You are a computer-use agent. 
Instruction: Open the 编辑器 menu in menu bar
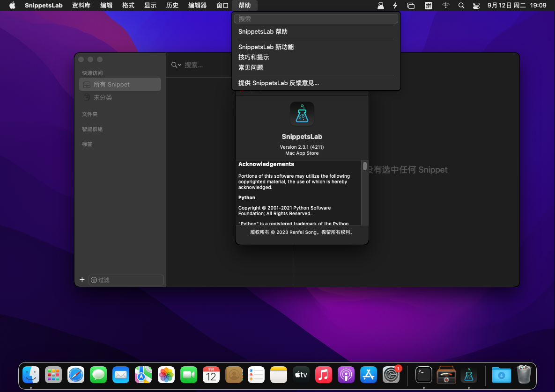tap(197, 6)
